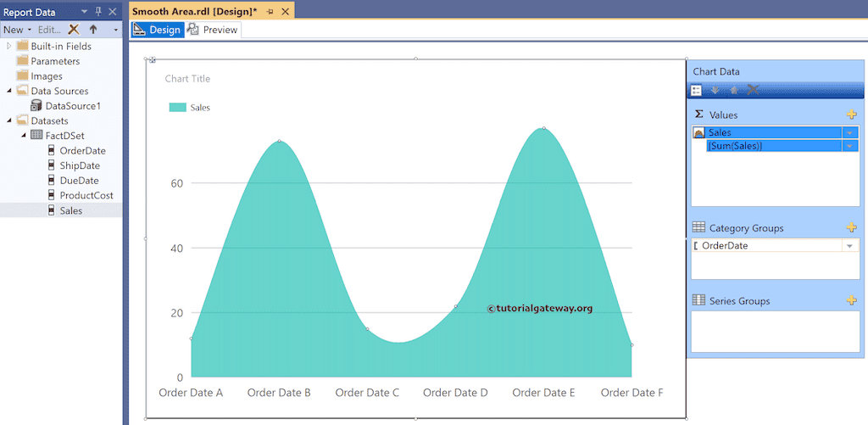Select the DataSource1 database icon
Image resolution: width=868 pixels, height=425 pixels.
coord(36,105)
